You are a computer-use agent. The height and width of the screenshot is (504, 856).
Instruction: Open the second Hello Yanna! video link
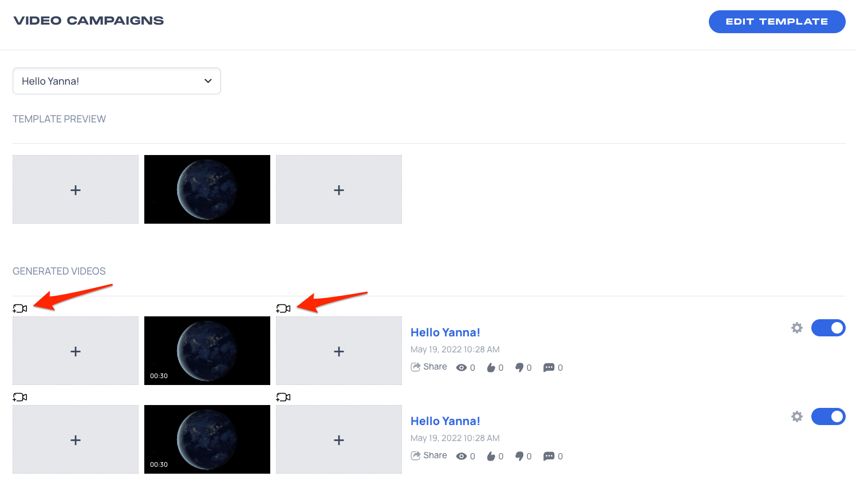click(x=445, y=421)
